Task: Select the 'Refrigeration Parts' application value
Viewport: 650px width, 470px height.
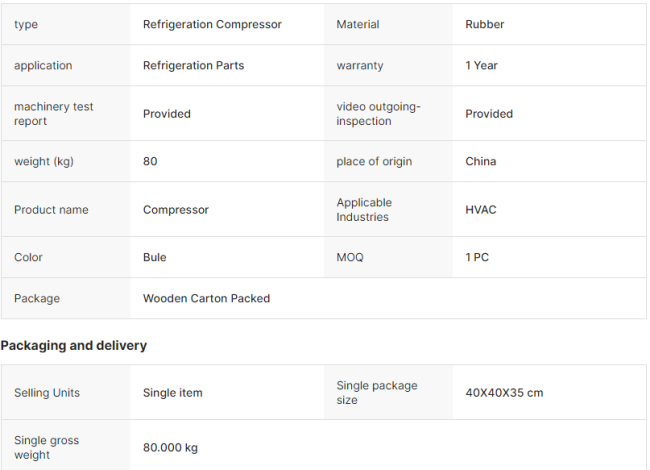Action: [193, 65]
